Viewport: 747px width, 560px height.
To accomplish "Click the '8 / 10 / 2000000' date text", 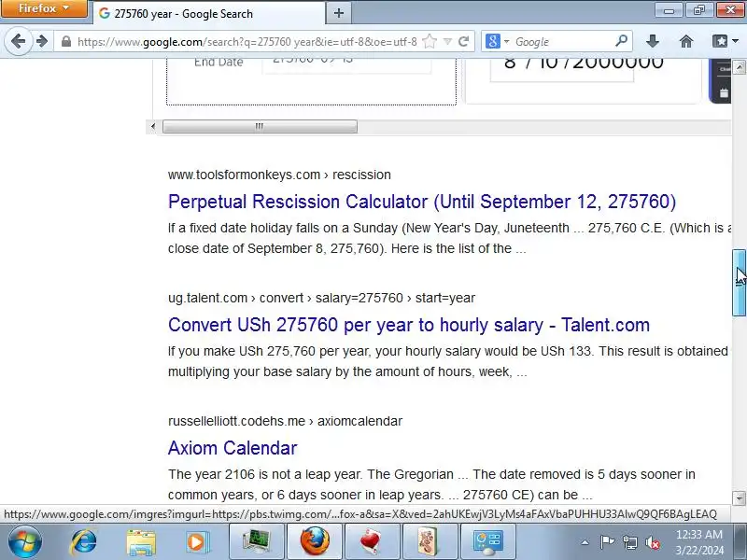I will coord(584,63).
